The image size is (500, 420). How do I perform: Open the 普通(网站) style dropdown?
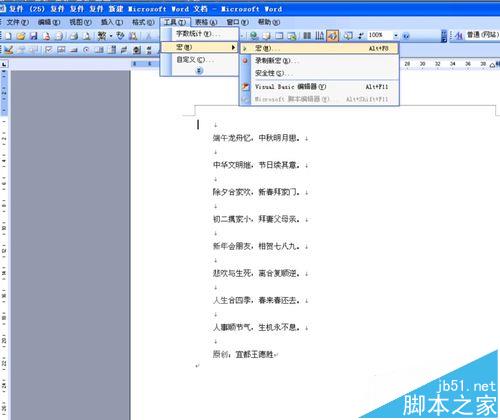pyautogui.click(x=482, y=35)
